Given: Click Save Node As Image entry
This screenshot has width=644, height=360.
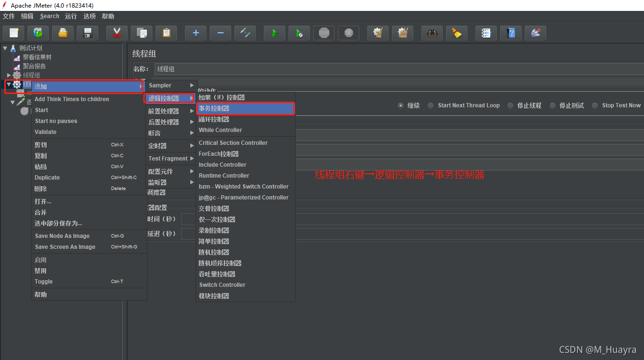Looking at the screenshot, I should click(89, 236).
